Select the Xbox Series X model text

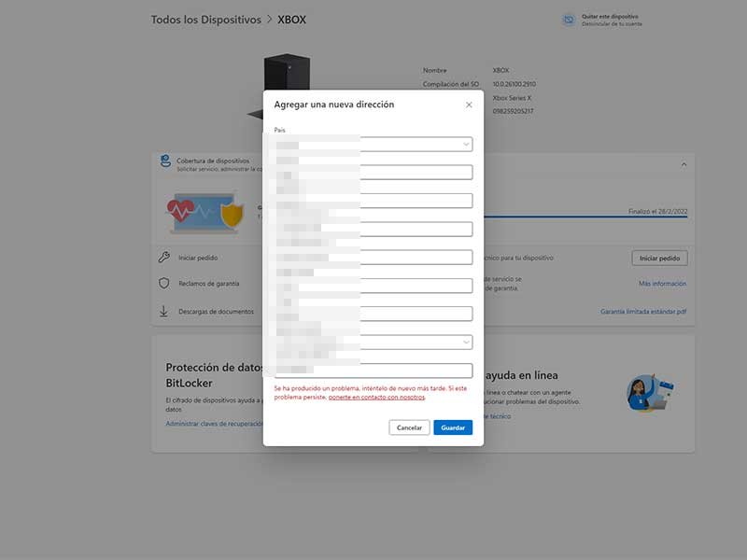pos(512,98)
